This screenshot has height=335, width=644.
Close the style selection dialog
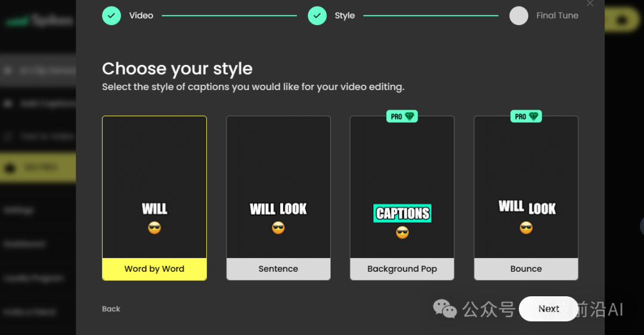pos(590,4)
